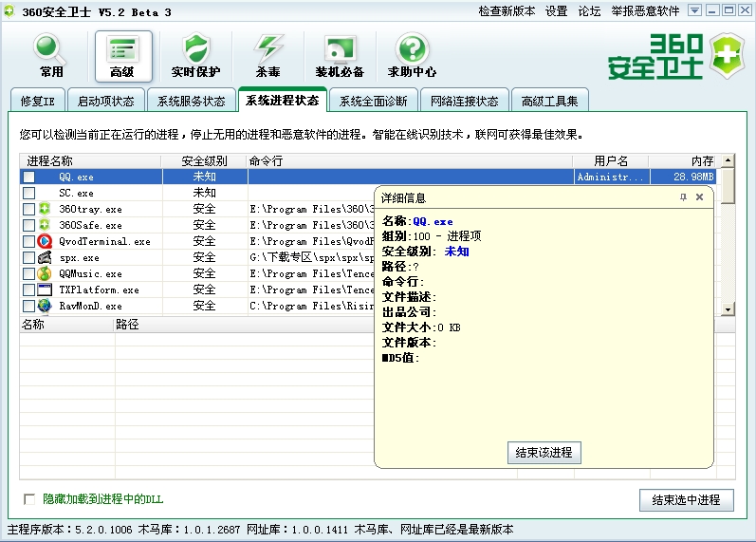This screenshot has width=756, height=542.
Task: Click the 360Safe.exe process icon
Action: click(x=45, y=225)
